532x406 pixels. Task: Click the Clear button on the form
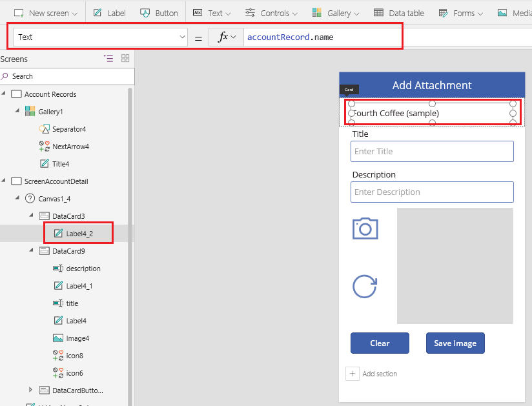(380, 343)
